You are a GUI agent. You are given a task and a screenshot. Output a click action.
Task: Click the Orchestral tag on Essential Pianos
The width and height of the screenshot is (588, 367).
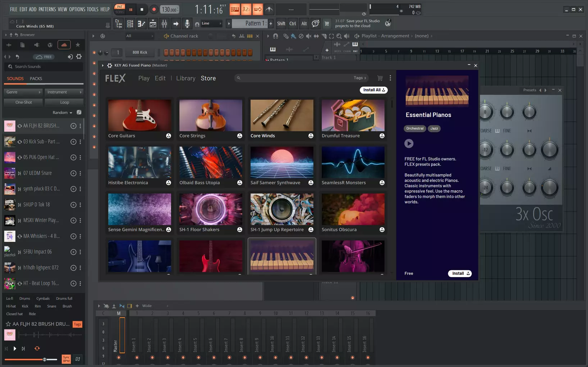(415, 128)
